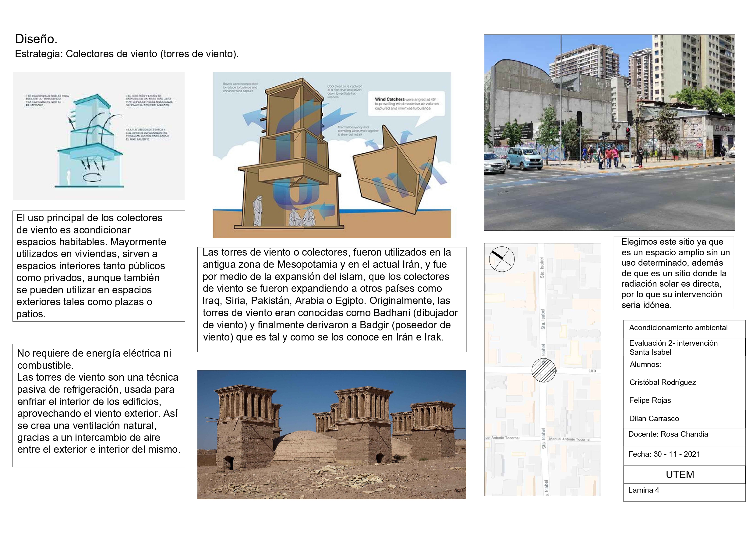Select text box about uso principal
The image size is (756, 534).
tap(98, 266)
